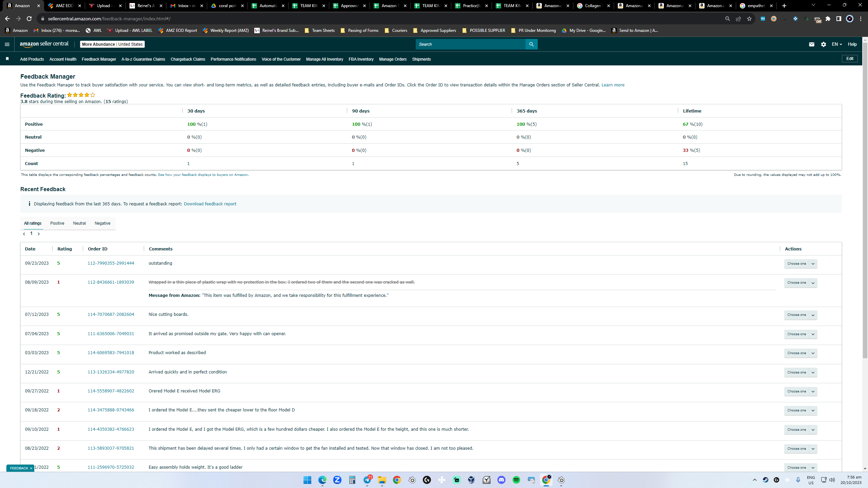Click the Edit favorites bar button
Image resolution: width=868 pixels, height=488 pixels.
tap(850, 59)
